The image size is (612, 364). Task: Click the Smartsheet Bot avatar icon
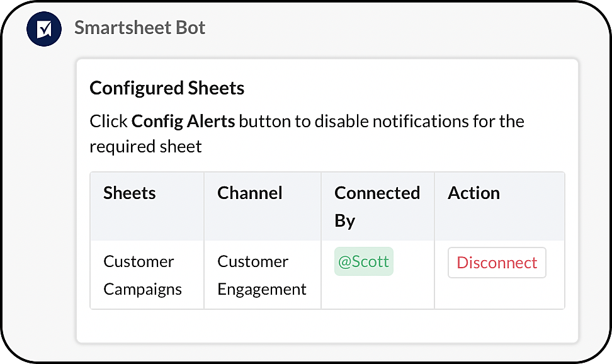coord(44,29)
